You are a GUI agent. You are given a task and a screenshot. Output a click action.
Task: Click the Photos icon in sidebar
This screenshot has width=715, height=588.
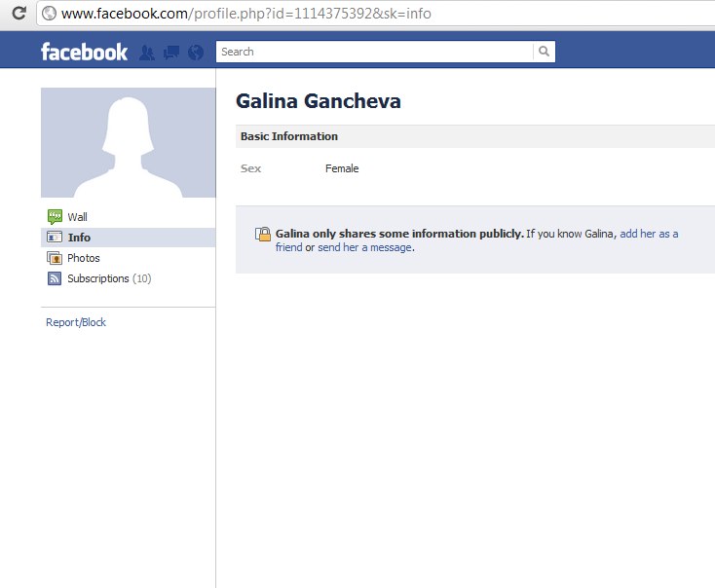pyautogui.click(x=55, y=258)
